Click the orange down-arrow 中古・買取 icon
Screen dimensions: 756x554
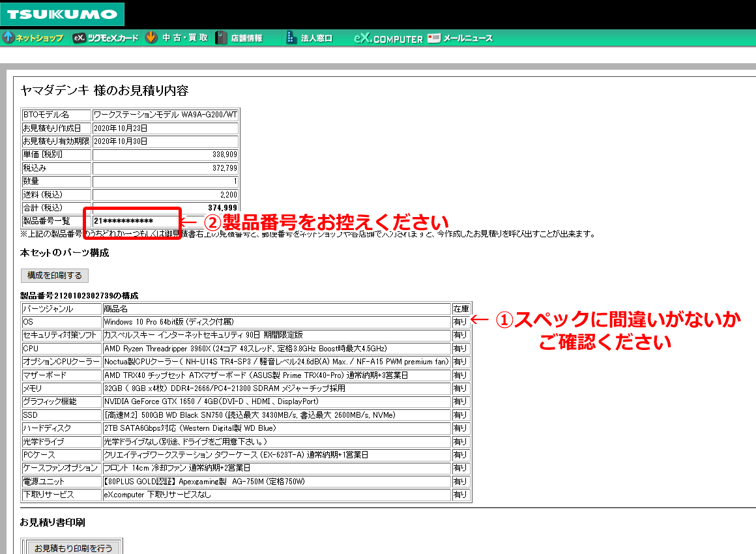151,37
